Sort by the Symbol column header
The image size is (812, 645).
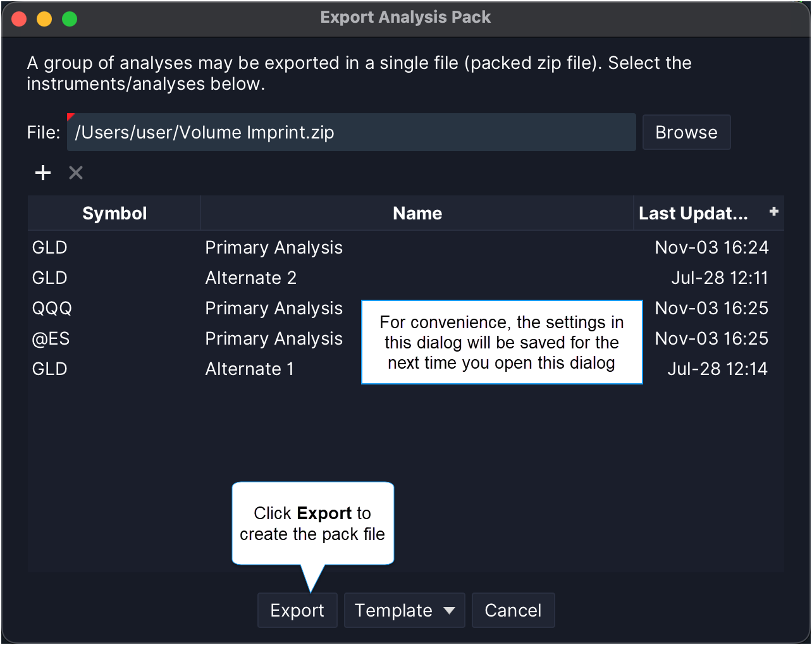tap(114, 213)
